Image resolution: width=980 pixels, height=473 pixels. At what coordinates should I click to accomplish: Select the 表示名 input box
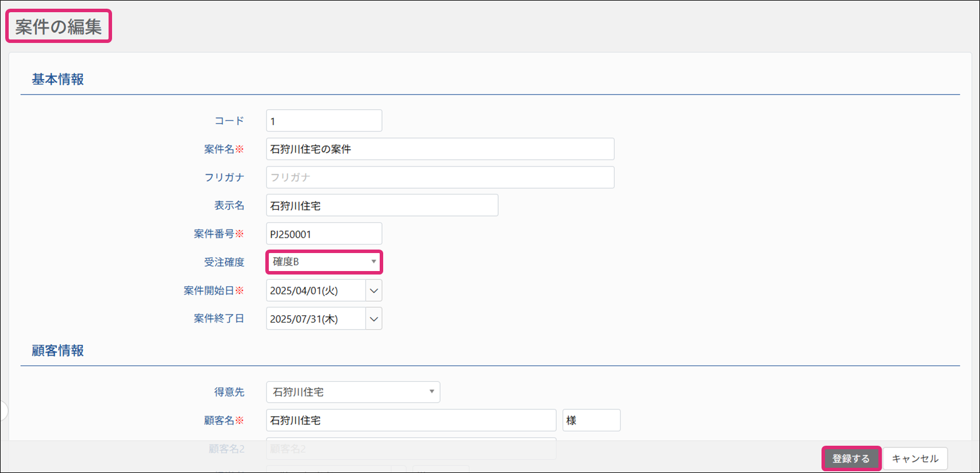click(x=382, y=205)
